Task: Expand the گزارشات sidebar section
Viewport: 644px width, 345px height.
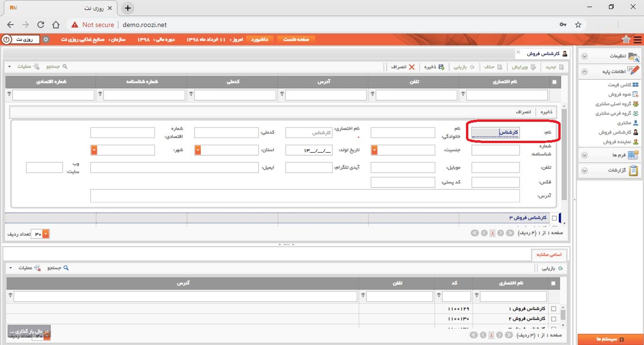Action: coord(584,171)
